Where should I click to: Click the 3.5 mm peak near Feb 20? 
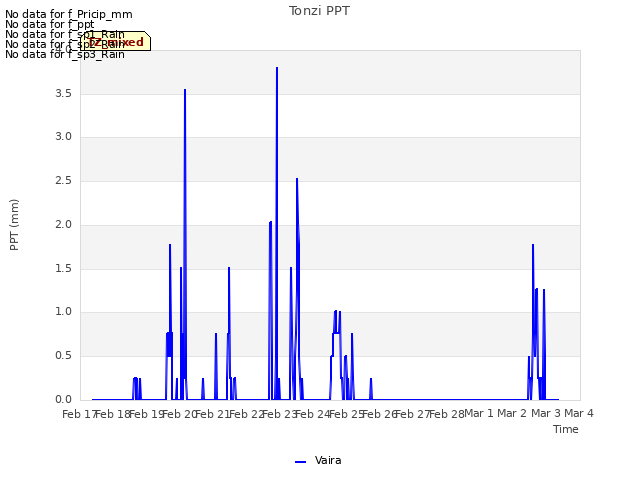pos(185,90)
